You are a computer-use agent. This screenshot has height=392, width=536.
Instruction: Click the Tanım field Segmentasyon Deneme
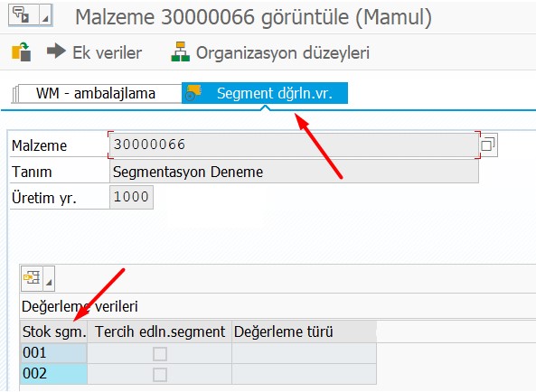tap(294, 172)
